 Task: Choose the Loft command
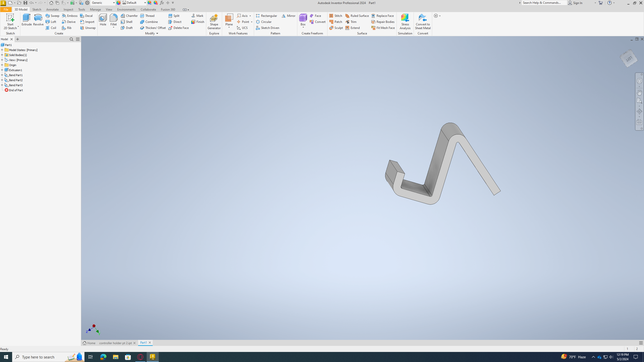point(51,22)
